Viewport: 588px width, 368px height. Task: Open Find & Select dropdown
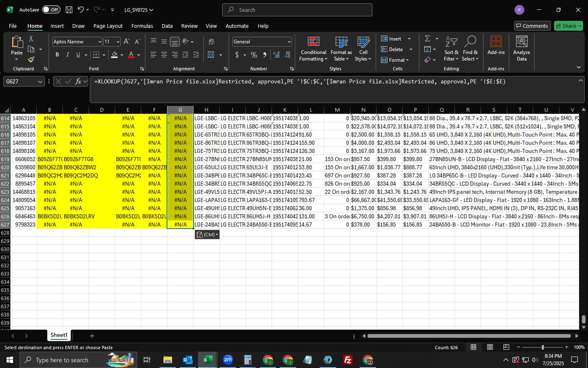(470, 49)
